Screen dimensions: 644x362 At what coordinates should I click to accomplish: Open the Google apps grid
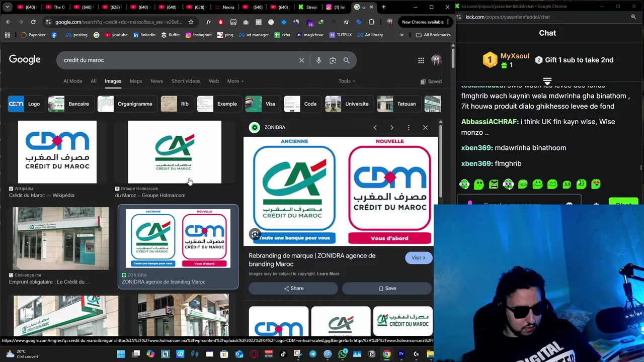[421, 60]
